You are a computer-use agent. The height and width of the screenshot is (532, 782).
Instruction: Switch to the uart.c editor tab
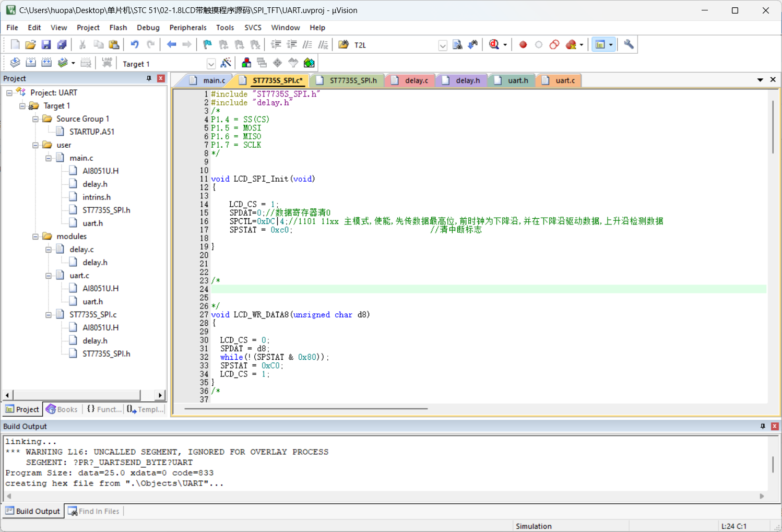coord(560,80)
